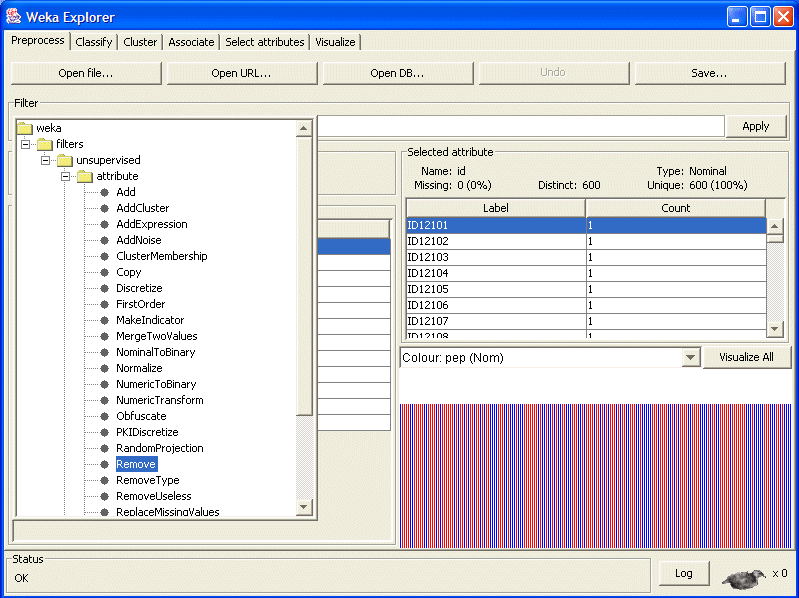
Task: Collapse the unsupervised tree node
Action: pos(45,160)
